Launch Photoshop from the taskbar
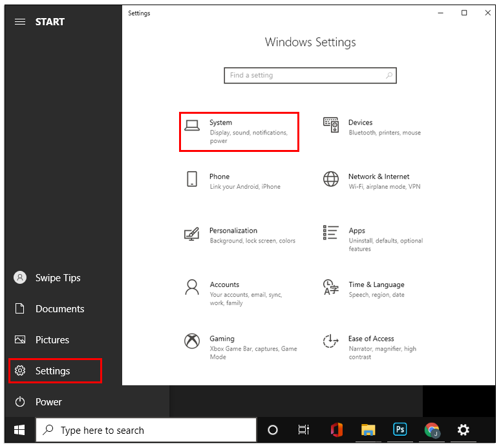This screenshot has width=501, height=448. [x=400, y=429]
